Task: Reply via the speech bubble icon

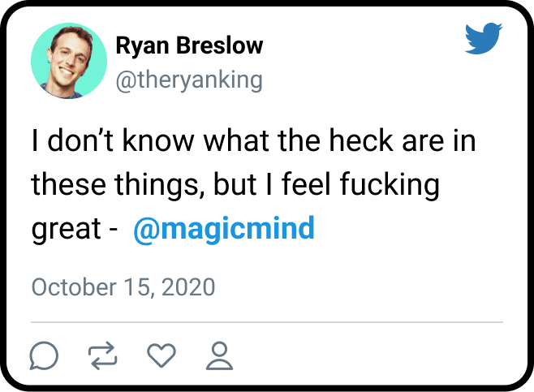Action: tap(44, 355)
